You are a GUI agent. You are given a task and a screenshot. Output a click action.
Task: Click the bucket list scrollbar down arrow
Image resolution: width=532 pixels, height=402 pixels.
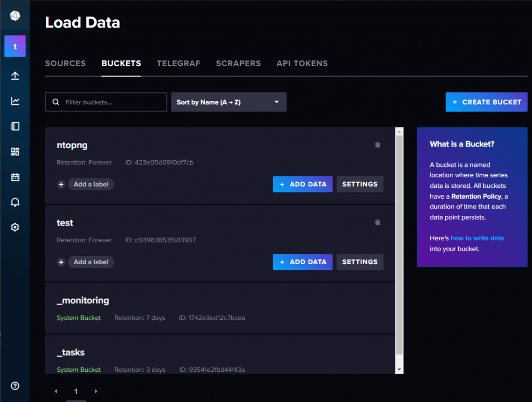[400, 369]
